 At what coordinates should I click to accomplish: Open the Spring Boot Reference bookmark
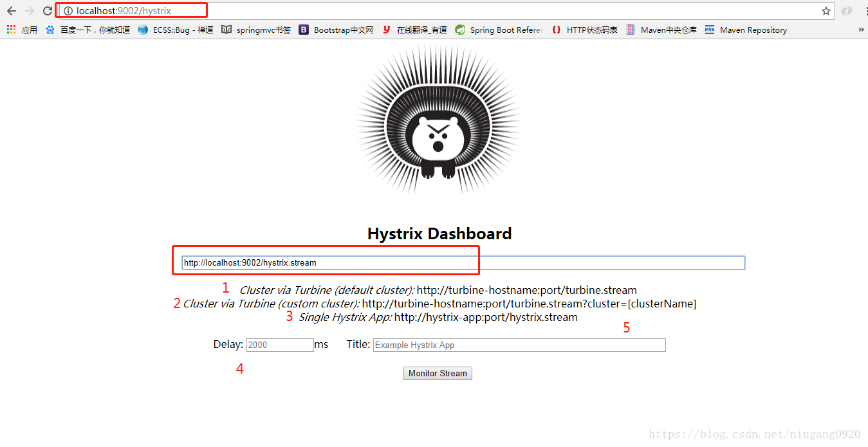click(x=499, y=30)
